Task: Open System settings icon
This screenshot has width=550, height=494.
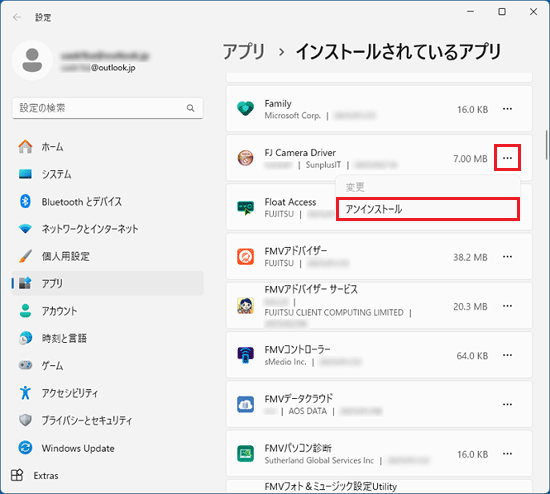Action: [x=25, y=174]
